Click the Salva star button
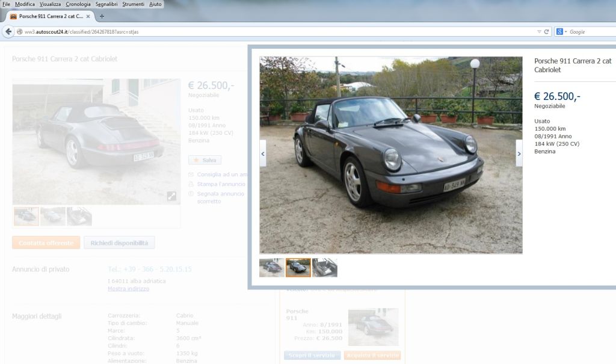This screenshot has height=364, width=616. pos(205,160)
